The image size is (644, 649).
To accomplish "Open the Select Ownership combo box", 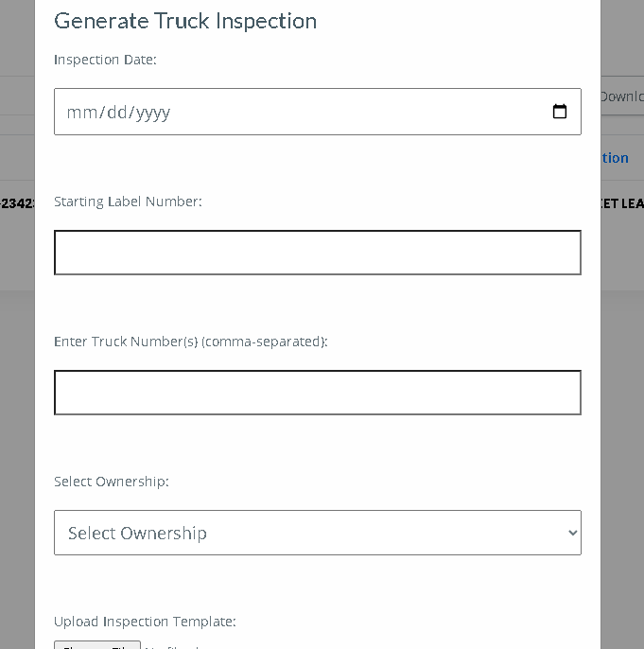I will pyautogui.click(x=318, y=533).
